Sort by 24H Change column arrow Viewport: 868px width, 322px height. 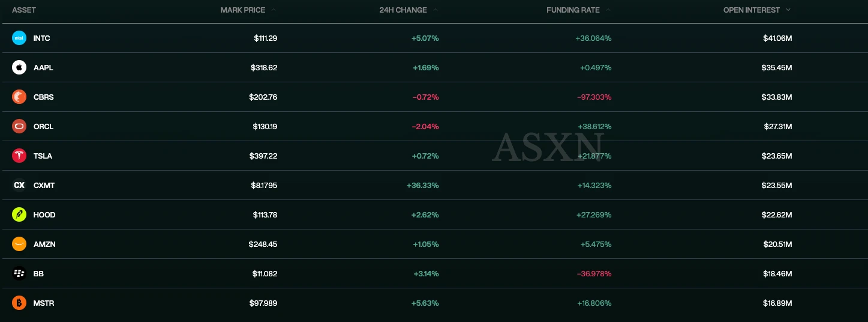(x=435, y=10)
